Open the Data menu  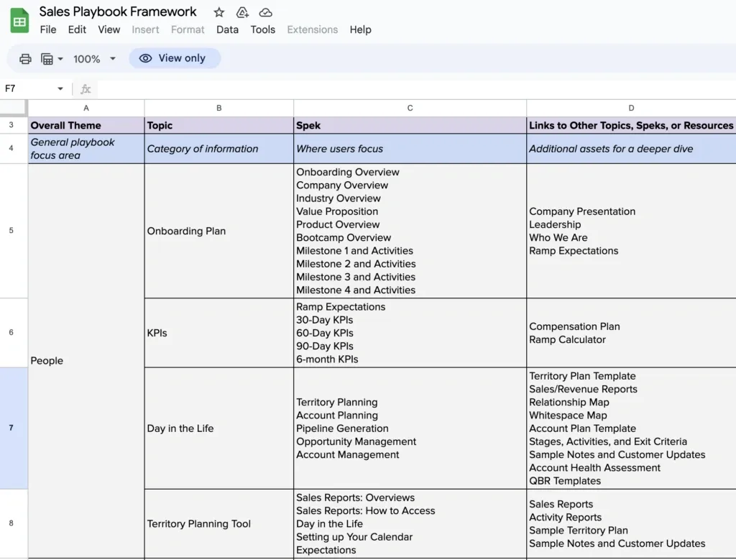coord(227,29)
